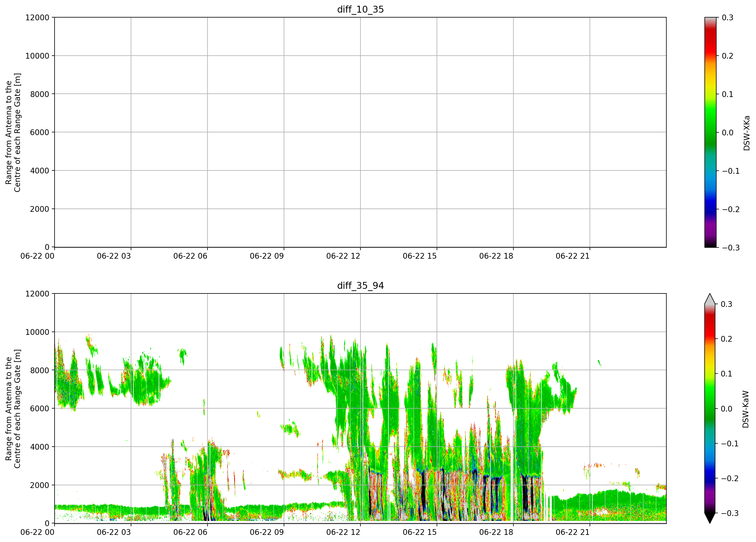Click the 06-22 00 time label under diff_35_94

37,532
